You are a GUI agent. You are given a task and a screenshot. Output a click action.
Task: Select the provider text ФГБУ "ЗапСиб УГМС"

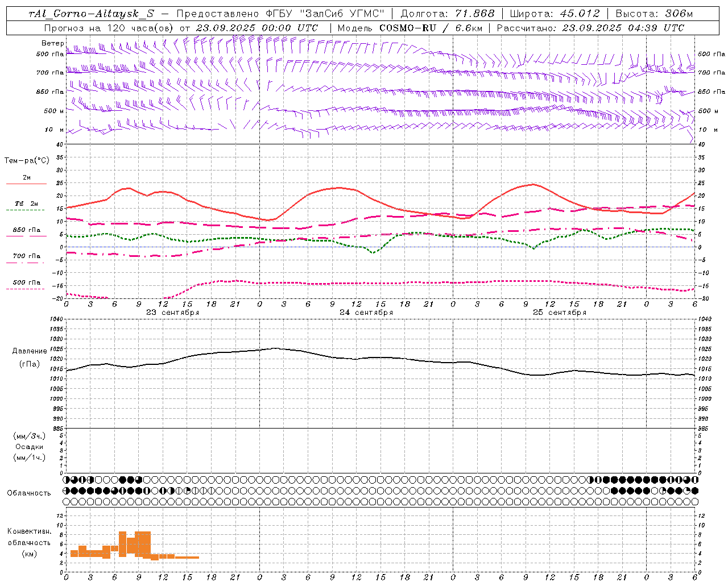[325, 14]
